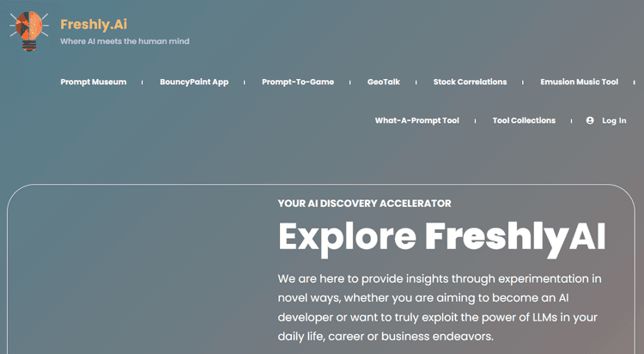Open the What-A-Prompt Tool link
This screenshot has height=354, width=644.
(416, 120)
